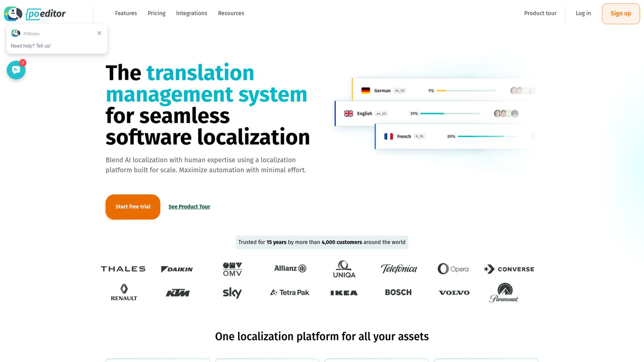
Task: Click the German 9% progress bar
Action: (x=467, y=91)
